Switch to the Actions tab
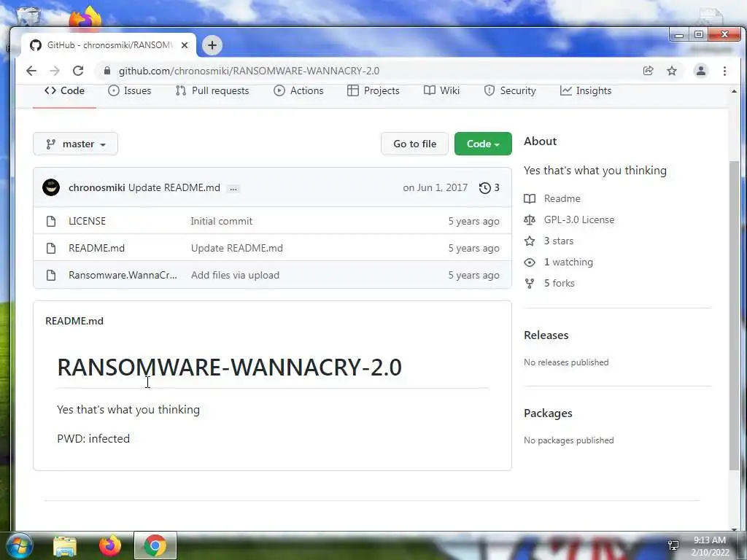747x560 pixels. 298,90
